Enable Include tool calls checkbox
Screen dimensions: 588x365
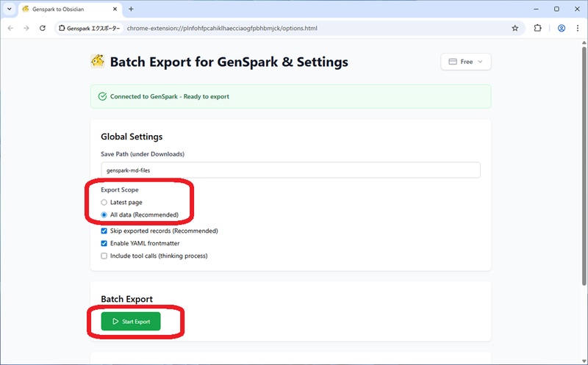pos(104,256)
